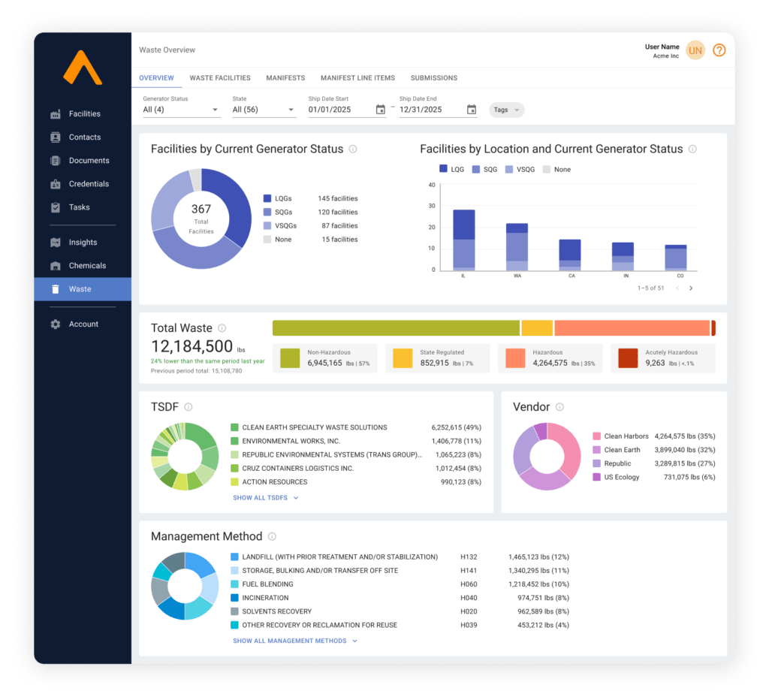This screenshot has width=769, height=700.
Task: Click info icon next to TSDF heading
Action: click(x=188, y=407)
